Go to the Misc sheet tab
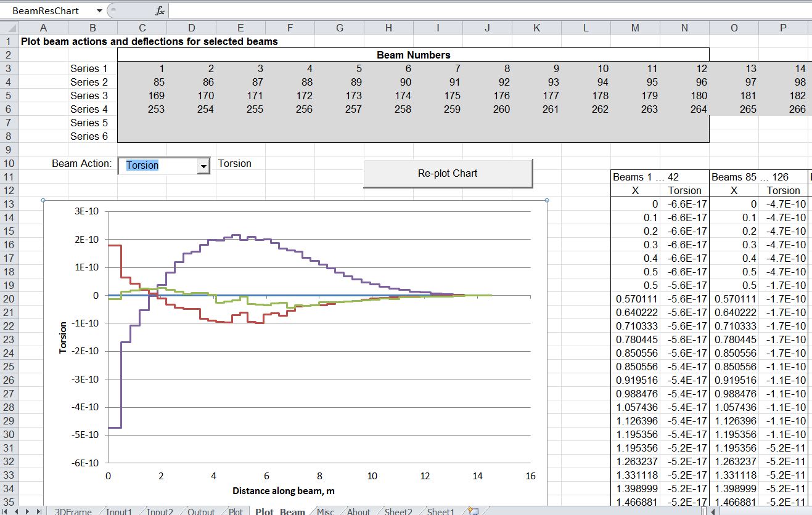 [326, 511]
